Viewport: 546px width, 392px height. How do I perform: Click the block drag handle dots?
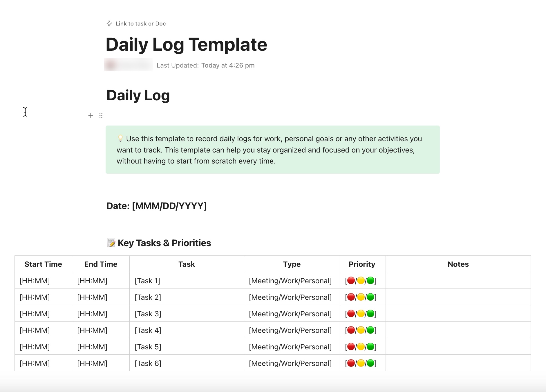point(101,115)
